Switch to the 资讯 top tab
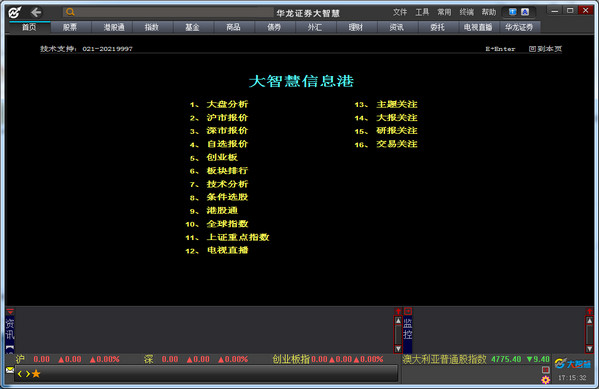The height and width of the screenshot is (389, 599). click(x=397, y=27)
